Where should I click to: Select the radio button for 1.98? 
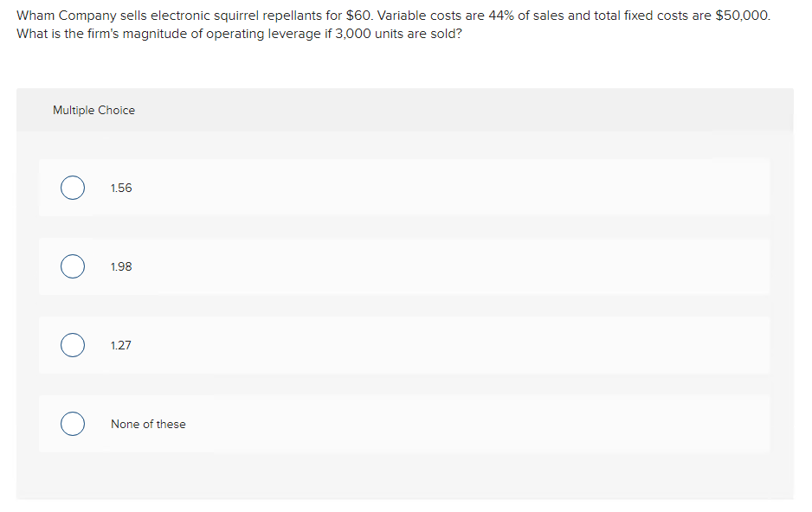73,266
